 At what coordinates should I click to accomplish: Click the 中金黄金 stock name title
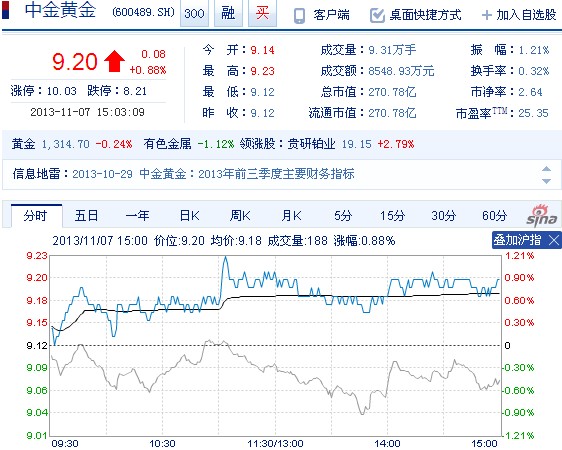[61, 10]
